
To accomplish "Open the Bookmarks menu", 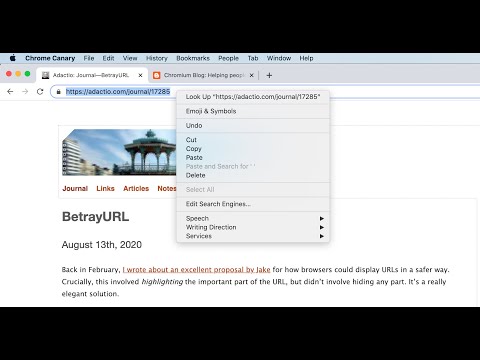I will pos(193,58).
